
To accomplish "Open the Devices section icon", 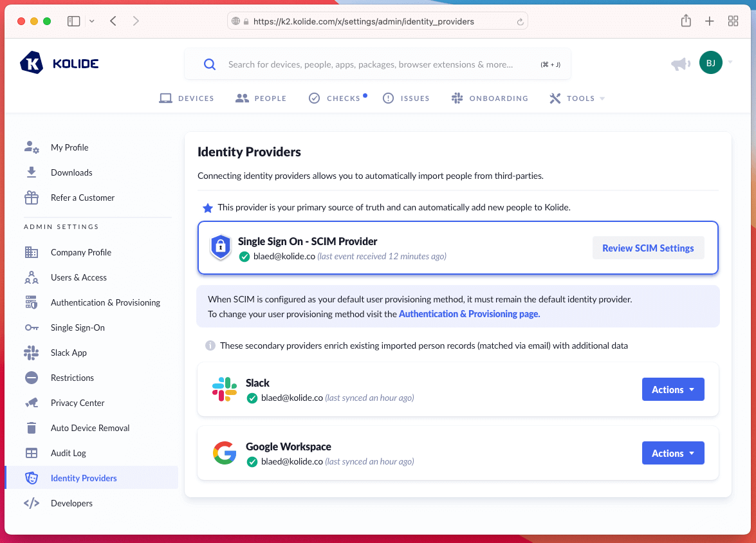I will pos(165,98).
